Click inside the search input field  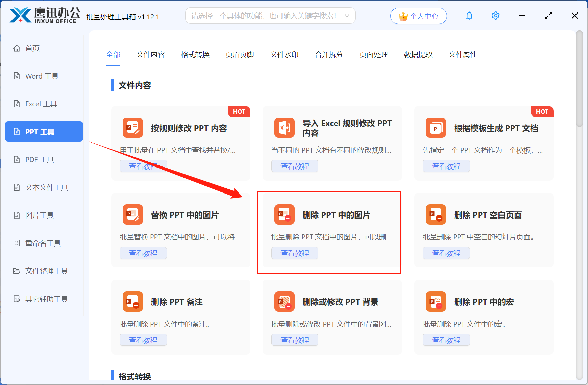click(x=264, y=15)
